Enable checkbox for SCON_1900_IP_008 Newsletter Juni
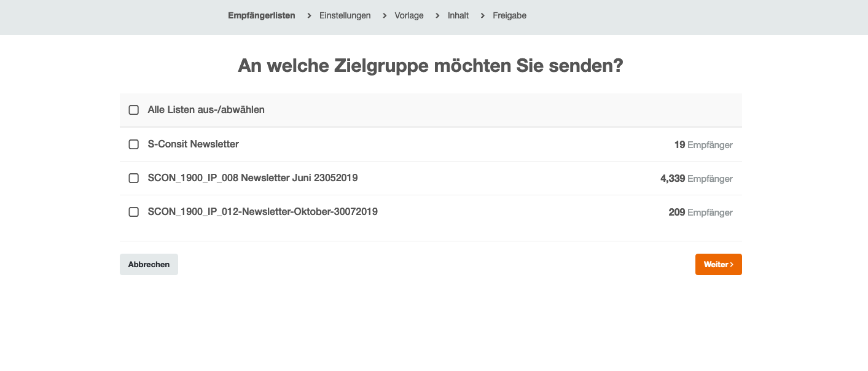 point(133,178)
